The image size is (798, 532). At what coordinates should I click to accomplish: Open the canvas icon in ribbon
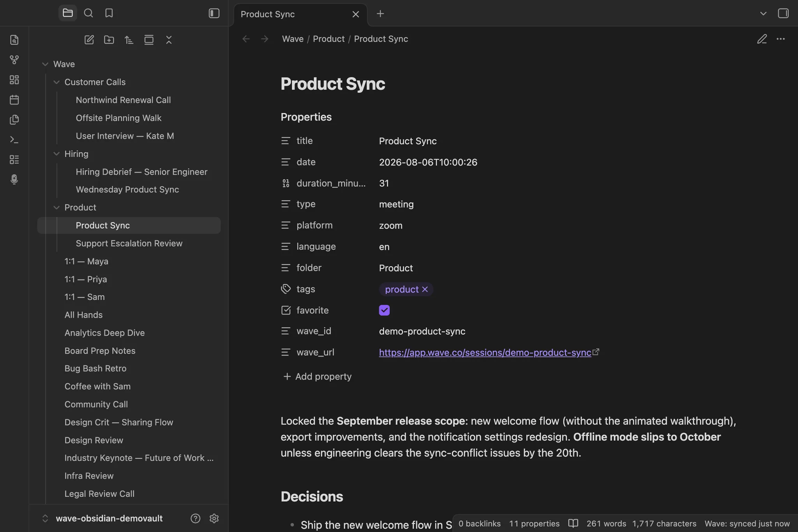pyautogui.click(x=14, y=80)
